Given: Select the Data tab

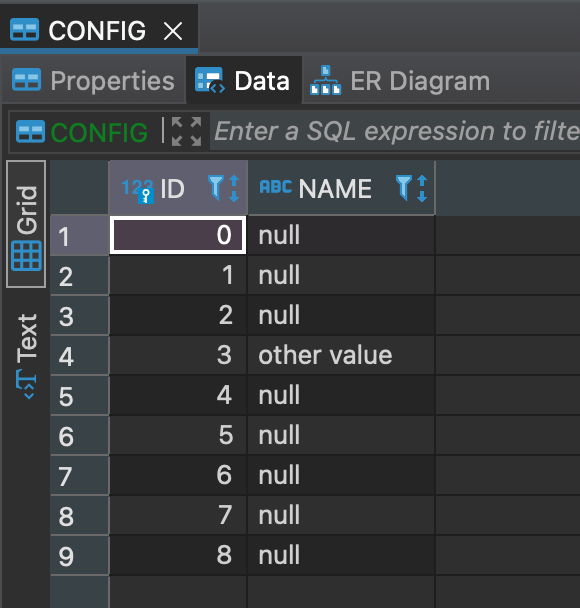Looking at the screenshot, I should (x=244, y=80).
